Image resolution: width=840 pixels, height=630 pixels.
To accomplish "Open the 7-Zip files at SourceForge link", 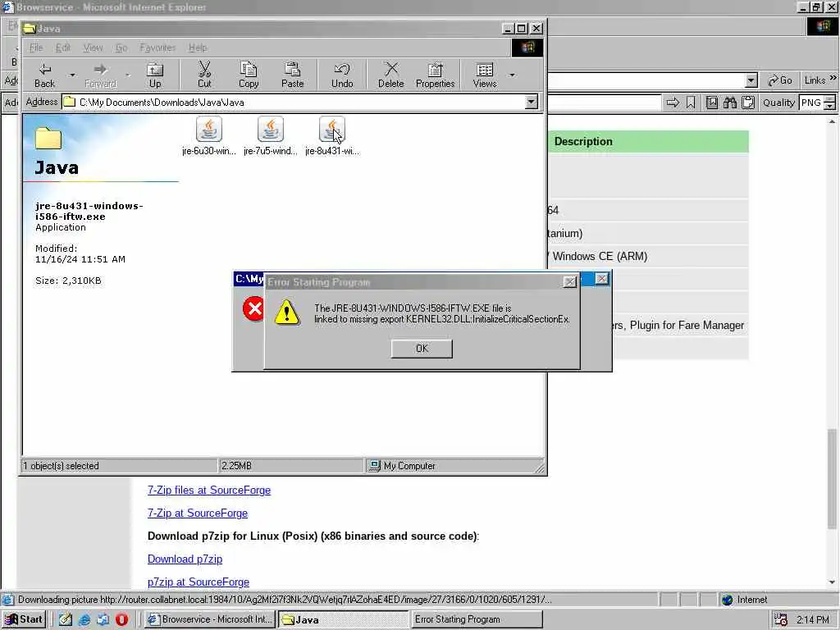I will point(209,491).
